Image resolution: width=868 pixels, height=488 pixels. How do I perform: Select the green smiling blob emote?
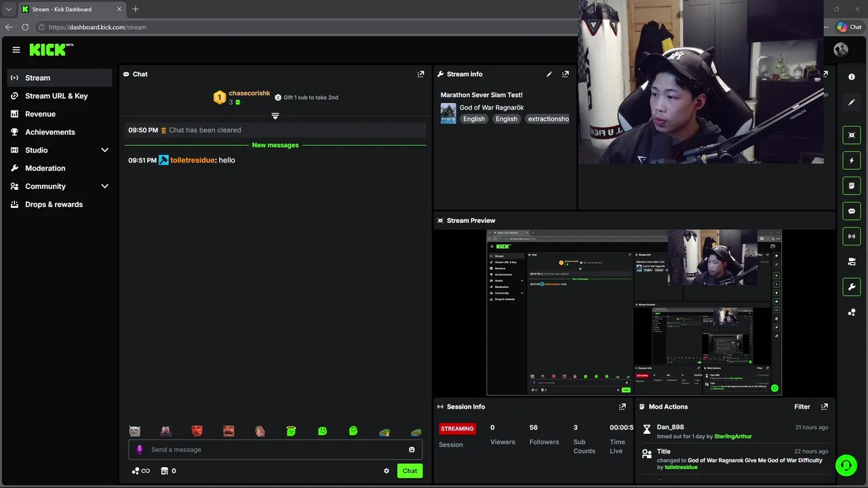click(x=322, y=431)
